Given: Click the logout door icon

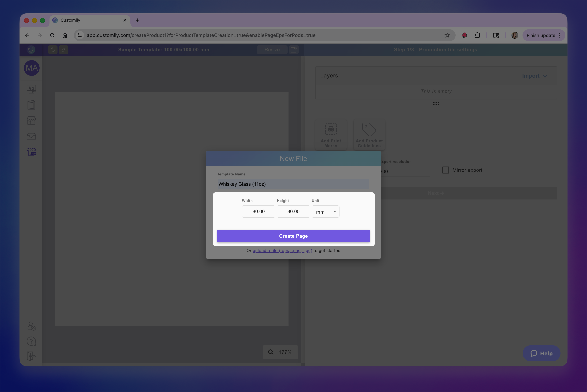Looking at the screenshot, I should coord(31,356).
